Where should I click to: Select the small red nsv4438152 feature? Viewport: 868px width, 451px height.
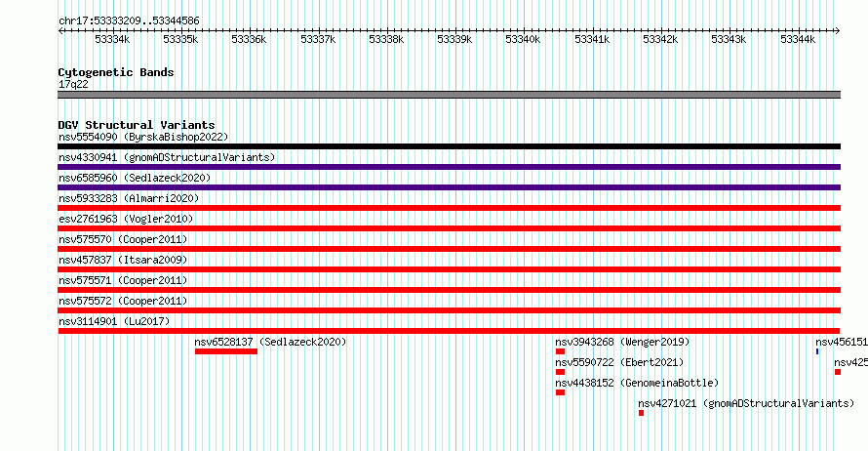click(560, 392)
